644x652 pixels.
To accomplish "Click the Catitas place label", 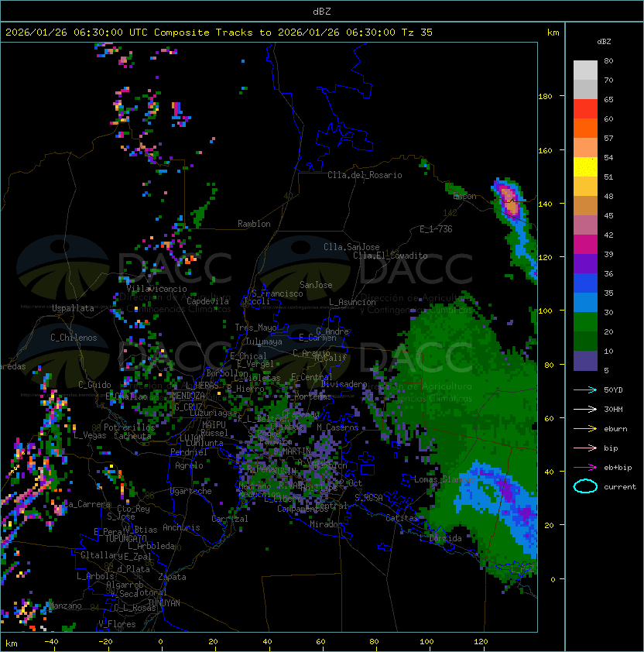I will [402, 518].
